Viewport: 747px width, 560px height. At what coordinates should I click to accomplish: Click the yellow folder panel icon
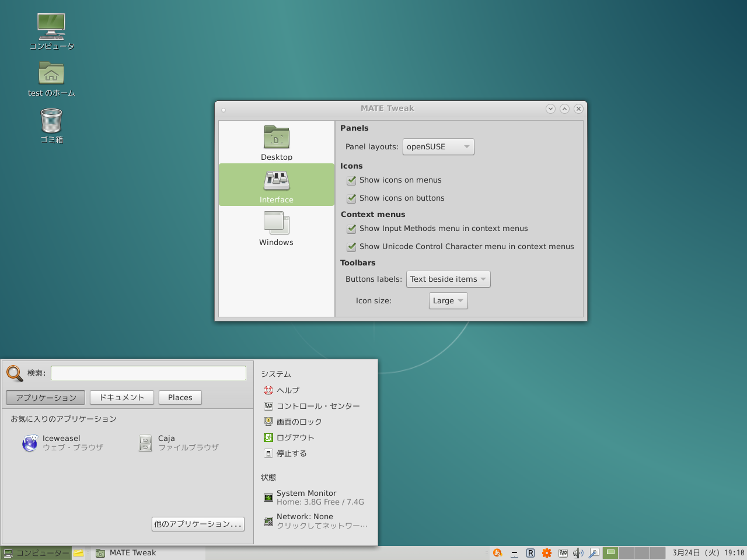coord(79,553)
